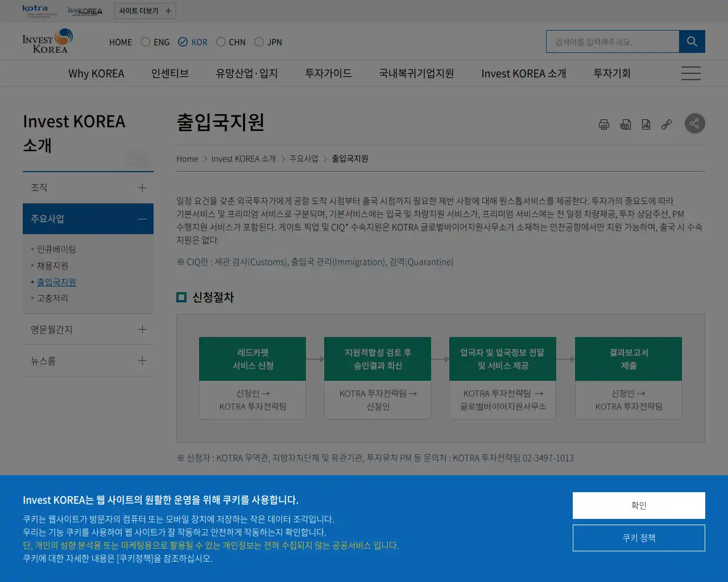The image size is (728, 582).
Task: Click the print icon near the page title
Action: pos(604,124)
